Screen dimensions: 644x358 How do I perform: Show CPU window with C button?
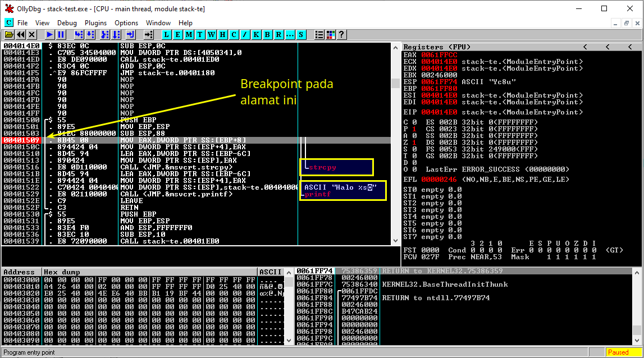point(234,35)
